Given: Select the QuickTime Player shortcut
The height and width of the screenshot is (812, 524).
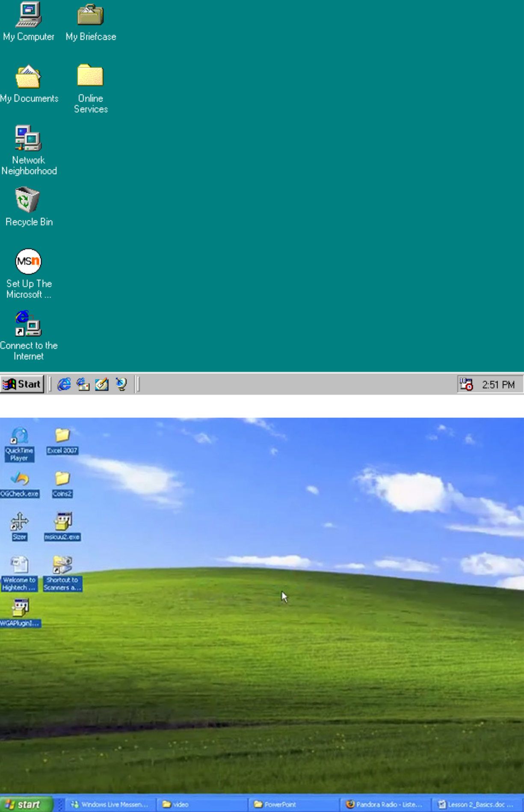Looking at the screenshot, I should click(x=20, y=444).
